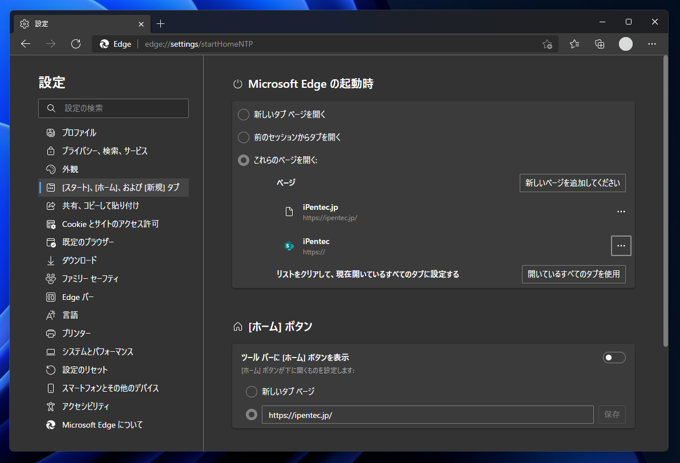Select 前のセッションからタブを開く option
680x463 pixels.
[x=244, y=137]
